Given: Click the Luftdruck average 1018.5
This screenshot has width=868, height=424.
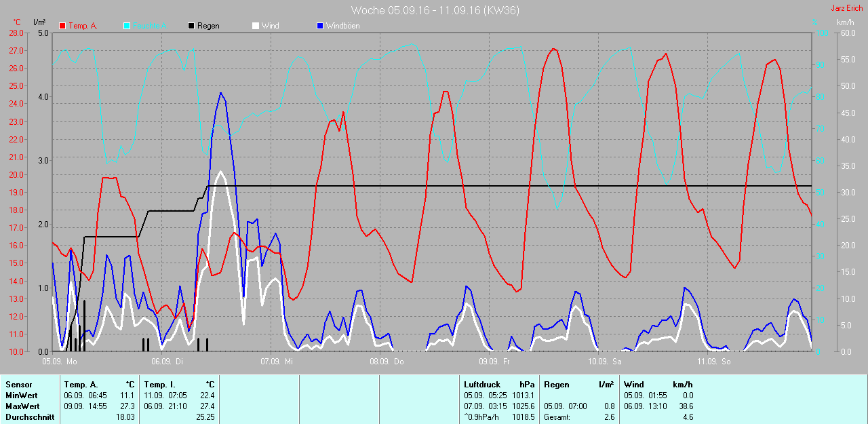Looking at the screenshot, I should coord(524,417).
